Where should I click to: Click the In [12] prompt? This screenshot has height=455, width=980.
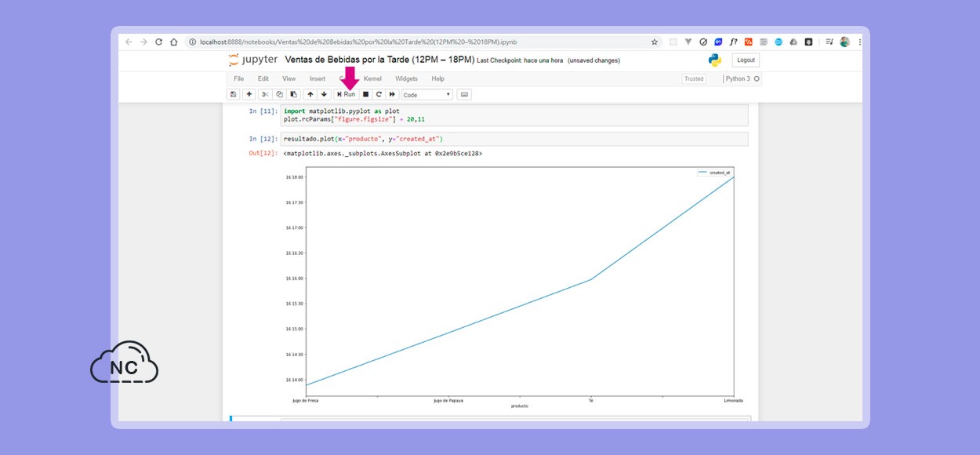click(263, 139)
